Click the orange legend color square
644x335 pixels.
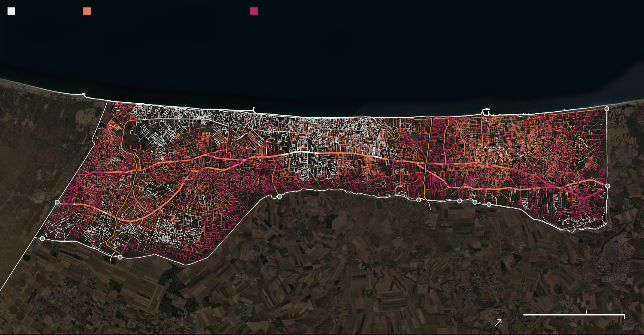[x=87, y=11]
